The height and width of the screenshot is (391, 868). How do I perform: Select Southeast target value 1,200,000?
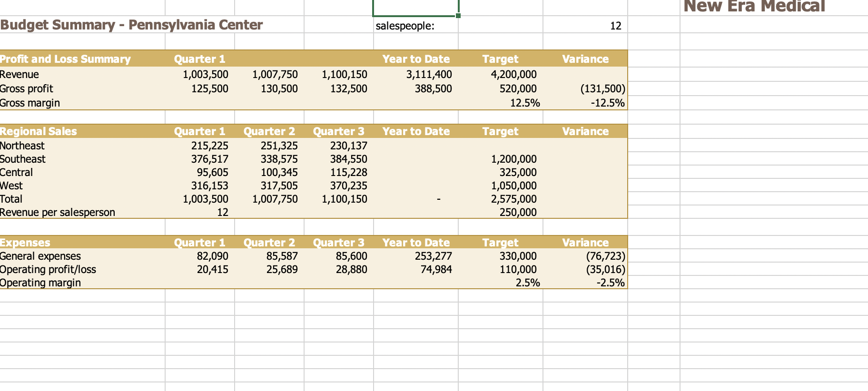[x=514, y=159]
